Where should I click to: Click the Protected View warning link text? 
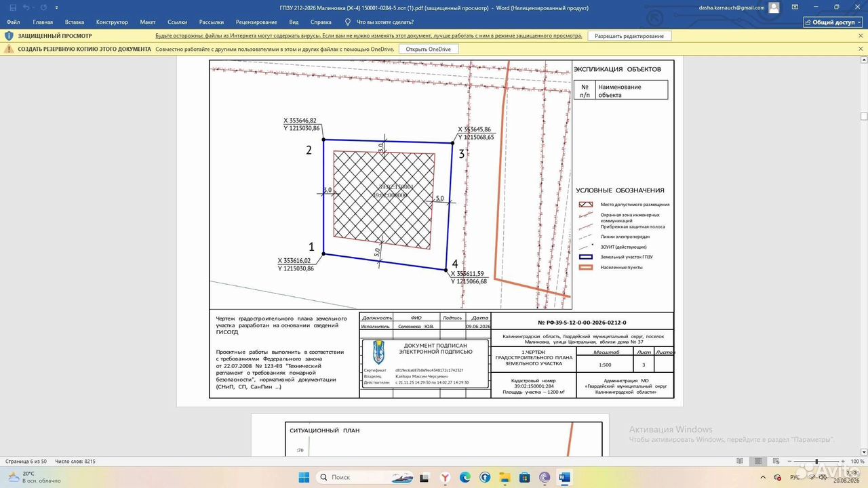point(368,35)
